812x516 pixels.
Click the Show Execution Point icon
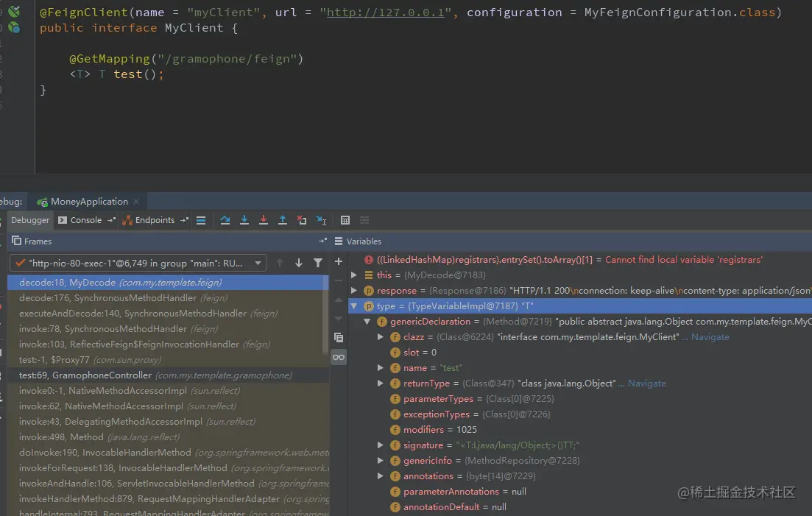[201, 220]
